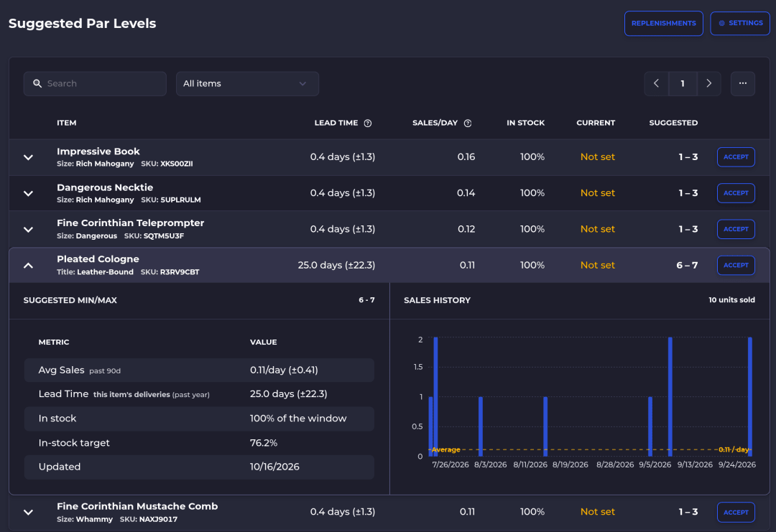
Task: Click the ITEM column header
Action: point(66,123)
